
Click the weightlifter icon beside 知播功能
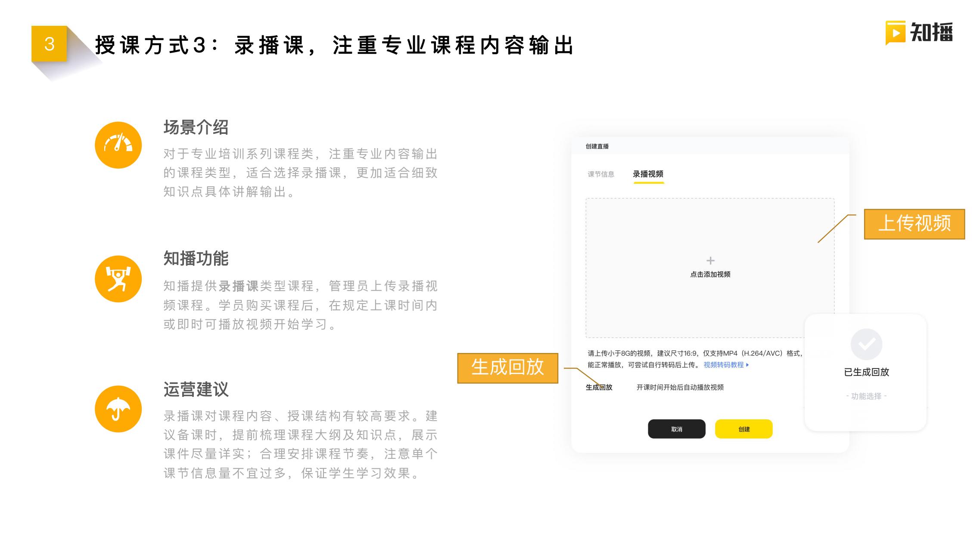pyautogui.click(x=118, y=279)
